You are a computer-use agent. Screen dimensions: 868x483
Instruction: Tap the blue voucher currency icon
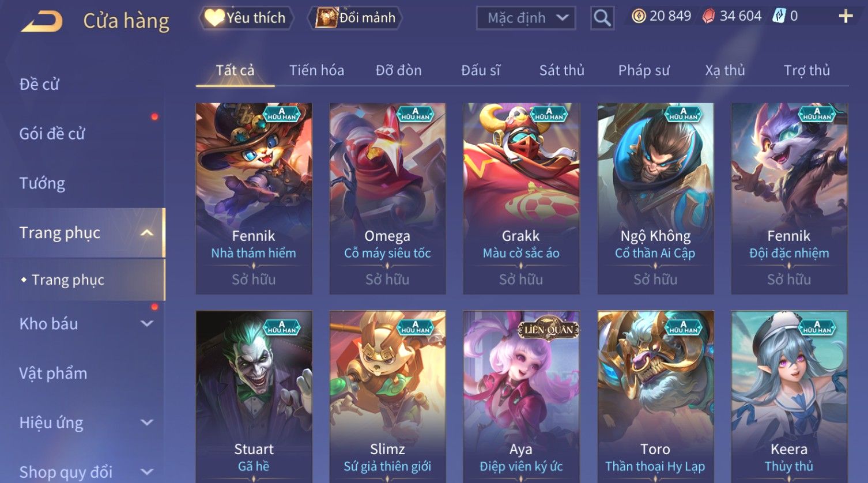[x=779, y=16]
